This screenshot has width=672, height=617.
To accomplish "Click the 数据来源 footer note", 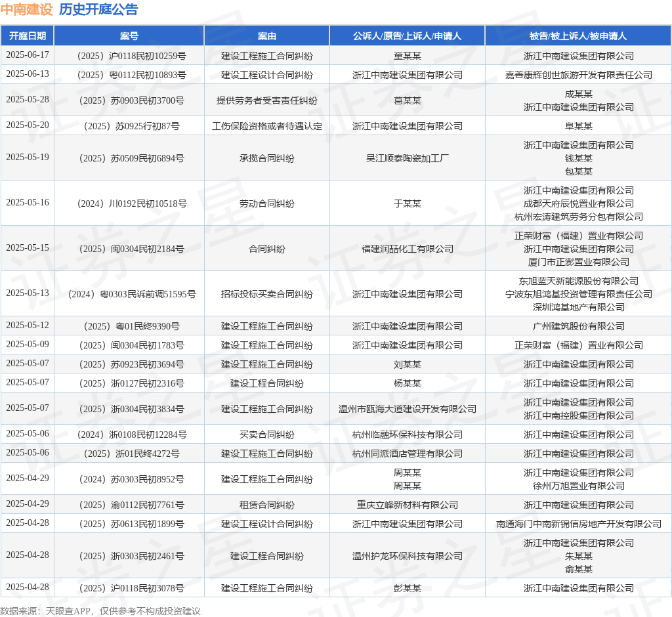I will coord(100,611).
